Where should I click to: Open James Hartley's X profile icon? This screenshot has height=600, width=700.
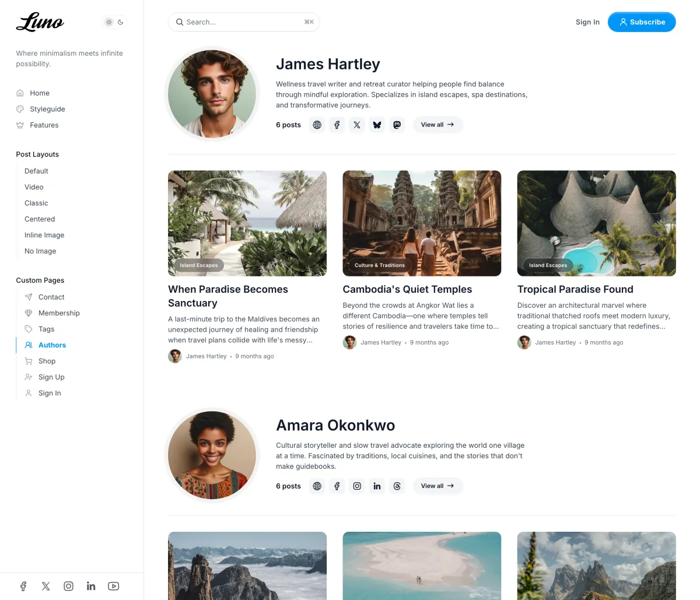point(357,125)
